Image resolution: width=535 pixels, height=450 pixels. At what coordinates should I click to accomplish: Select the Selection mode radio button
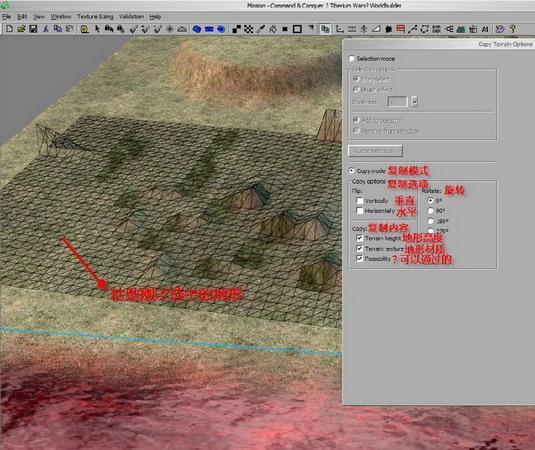352,59
